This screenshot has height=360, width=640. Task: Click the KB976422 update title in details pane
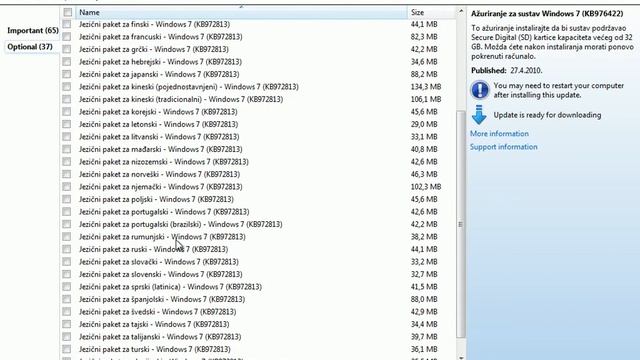click(x=547, y=13)
